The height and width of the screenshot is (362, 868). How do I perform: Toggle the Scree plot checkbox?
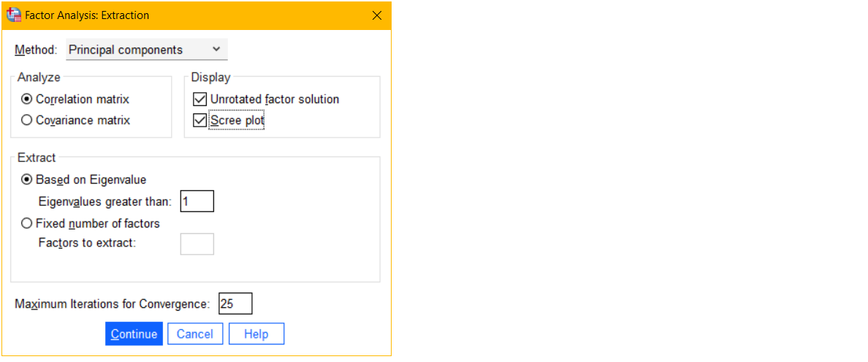(x=200, y=120)
